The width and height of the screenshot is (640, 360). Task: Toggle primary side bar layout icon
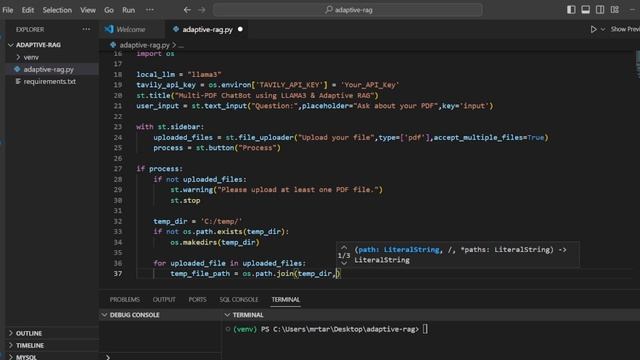point(571,10)
